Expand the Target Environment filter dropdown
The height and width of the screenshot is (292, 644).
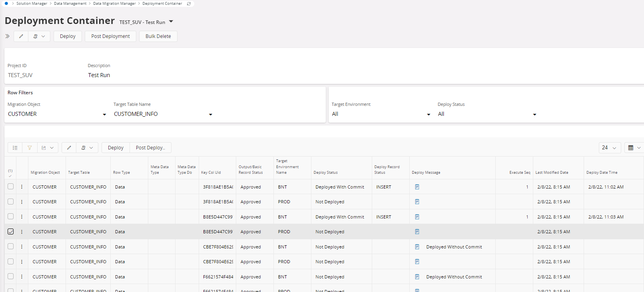pyautogui.click(x=429, y=115)
